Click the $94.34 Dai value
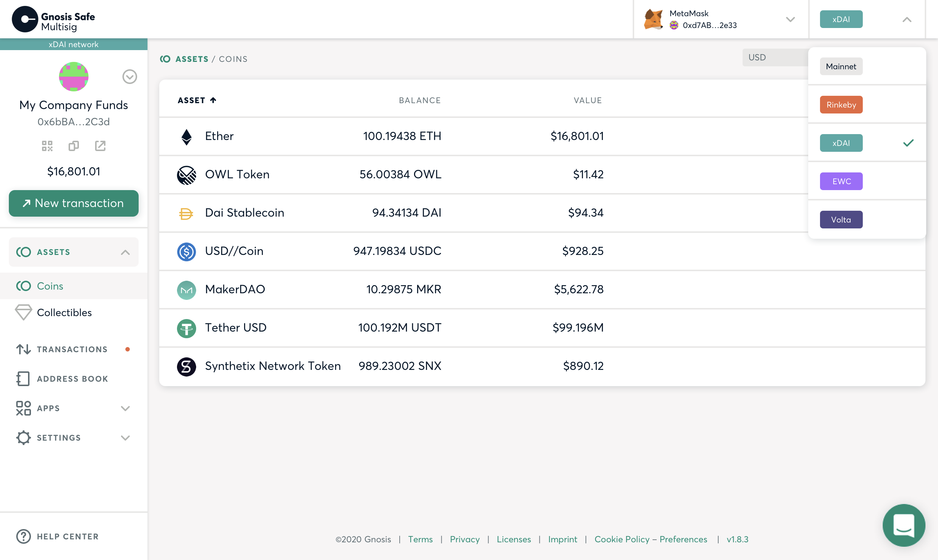938x560 pixels. (586, 213)
